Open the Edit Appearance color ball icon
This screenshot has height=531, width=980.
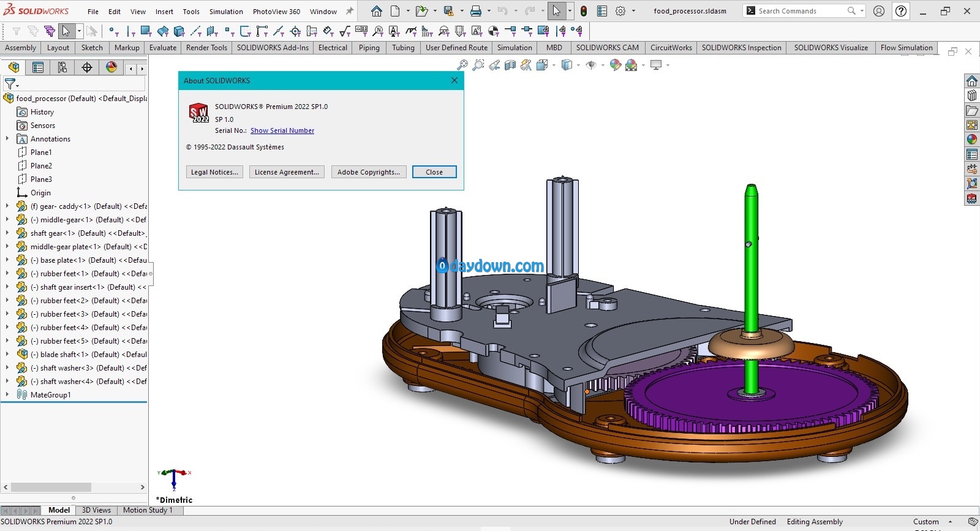[616, 65]
